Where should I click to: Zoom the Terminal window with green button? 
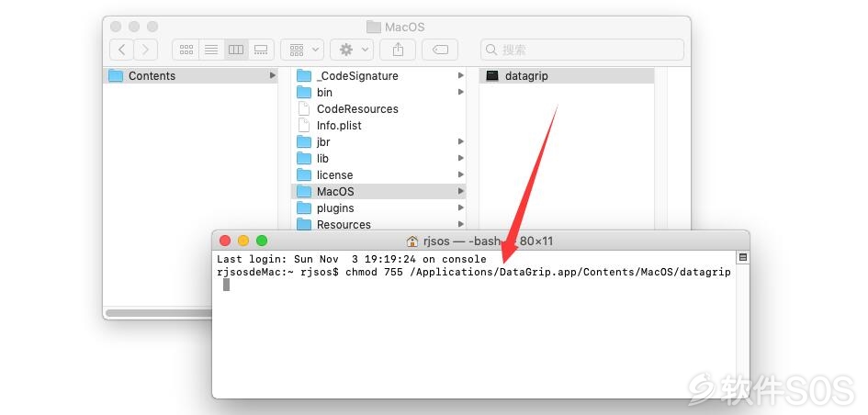(262, 241)
